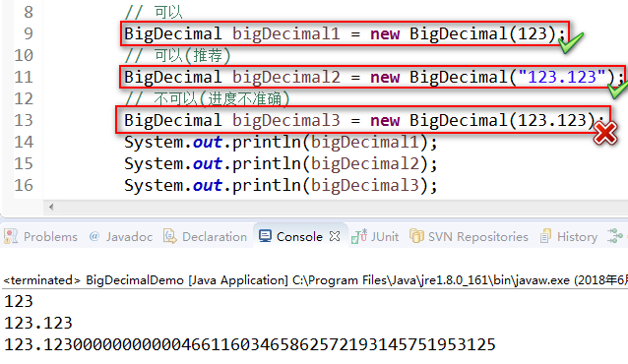Click System.out.println(bigDecimal3) line
Screen dimensions: 628x364
[x=281, y=185]
